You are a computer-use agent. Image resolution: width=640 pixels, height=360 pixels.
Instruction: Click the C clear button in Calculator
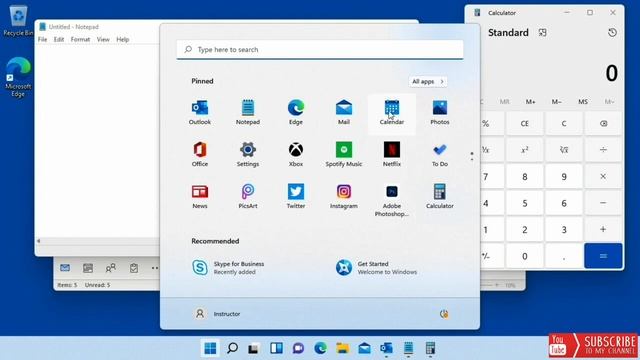coord(564,123)
